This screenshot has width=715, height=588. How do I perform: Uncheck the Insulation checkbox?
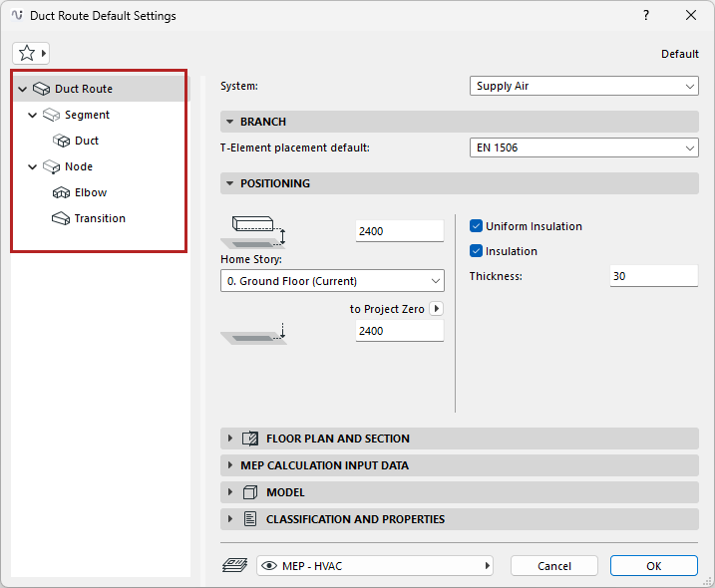click(x=476, y=251)
